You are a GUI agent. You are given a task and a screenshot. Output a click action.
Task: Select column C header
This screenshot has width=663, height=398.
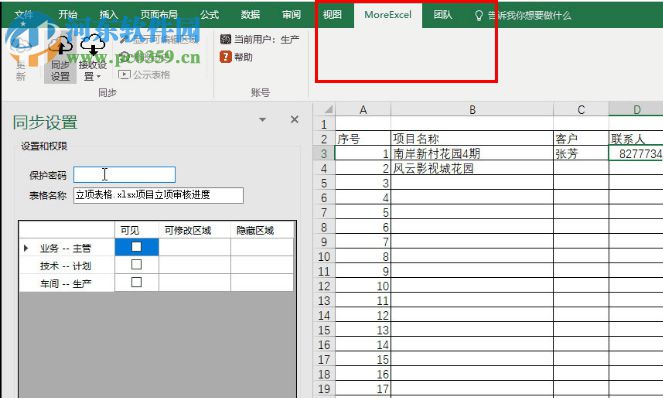(581, 110)
